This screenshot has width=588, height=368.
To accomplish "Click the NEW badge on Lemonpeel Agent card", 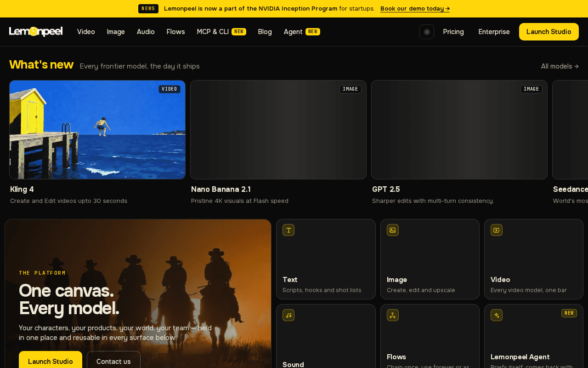I will (x=569, y=313).
